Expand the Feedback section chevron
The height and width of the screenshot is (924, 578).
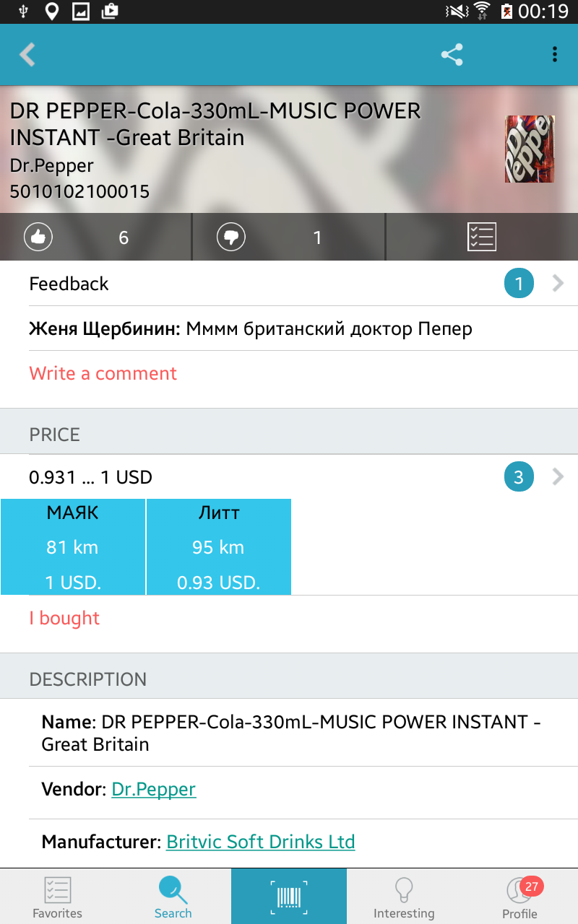[x=558, y=284]
